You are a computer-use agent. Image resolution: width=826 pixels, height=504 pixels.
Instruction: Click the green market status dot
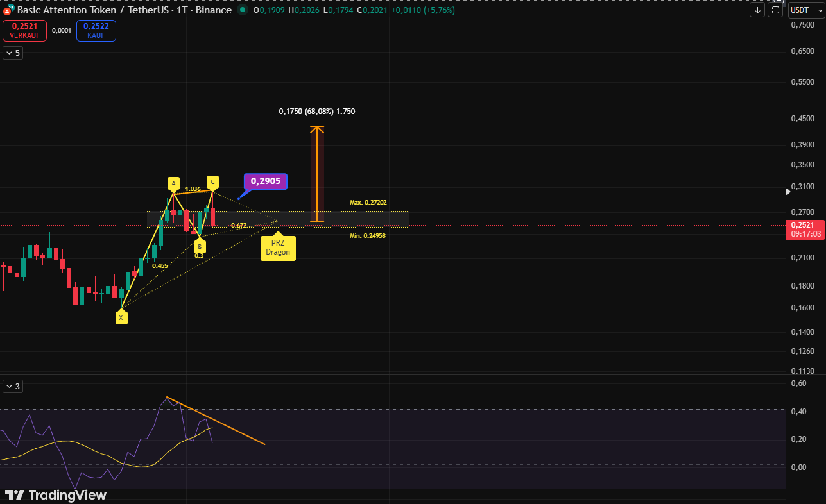[242, 10]
